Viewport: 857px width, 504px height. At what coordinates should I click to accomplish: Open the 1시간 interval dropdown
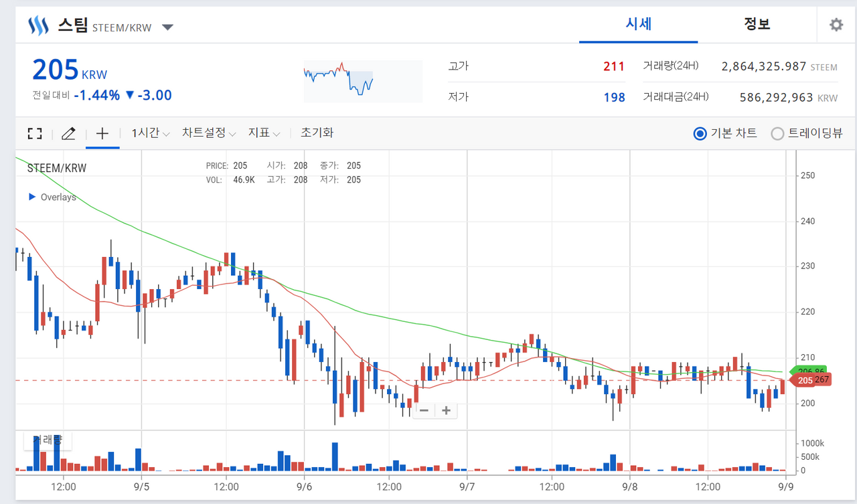(151, 133)
